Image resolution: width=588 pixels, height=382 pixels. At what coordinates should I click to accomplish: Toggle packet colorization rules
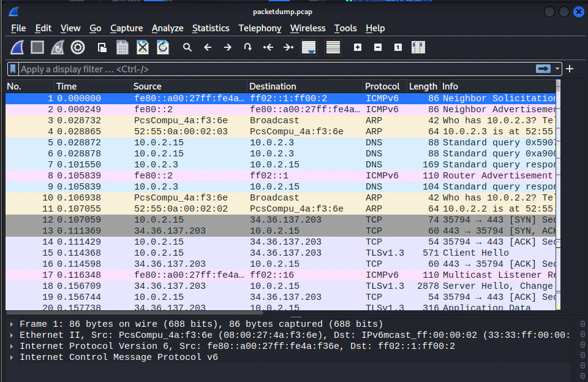pyautogui.click(x=333, y=47)
